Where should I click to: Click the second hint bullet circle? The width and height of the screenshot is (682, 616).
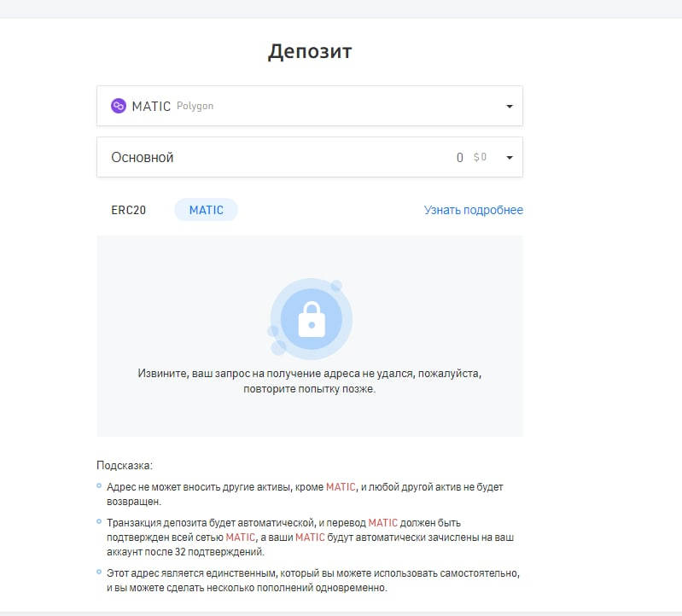click(x=99, y=520)
